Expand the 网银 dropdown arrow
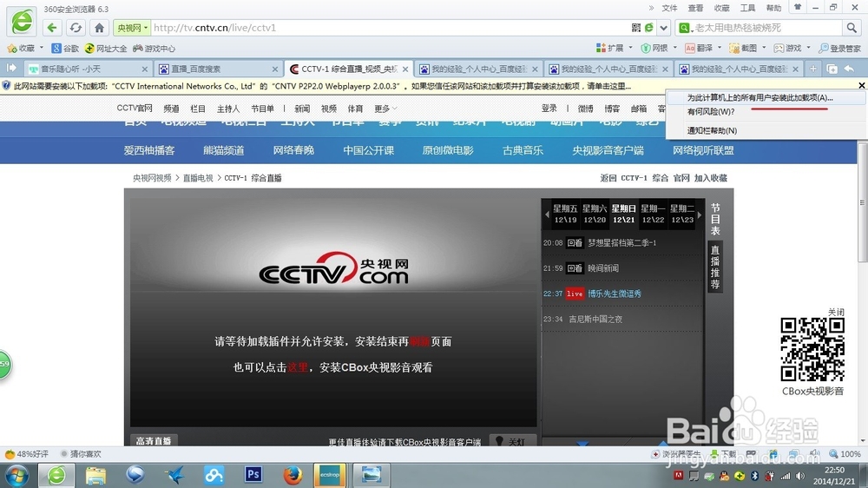 [675, 48]
